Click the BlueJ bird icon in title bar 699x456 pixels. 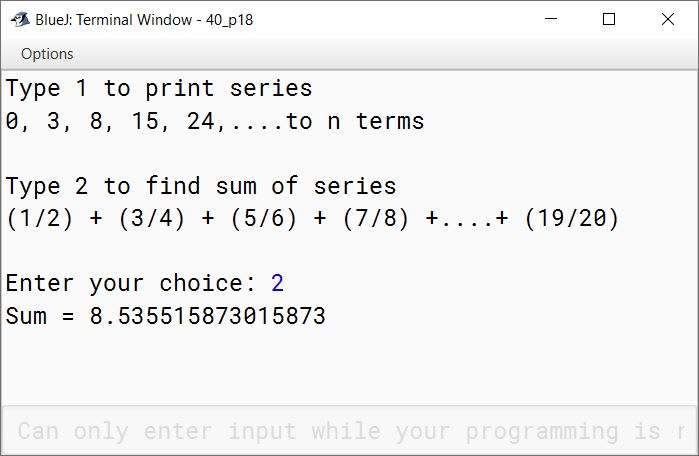click(x=20, y=20)
